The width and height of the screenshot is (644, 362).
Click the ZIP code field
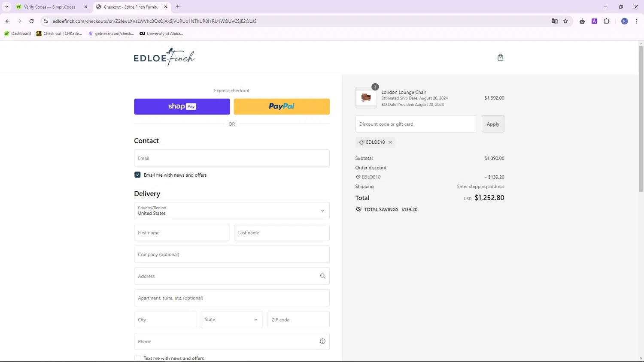pyautogui.click(x=298, y=320)
